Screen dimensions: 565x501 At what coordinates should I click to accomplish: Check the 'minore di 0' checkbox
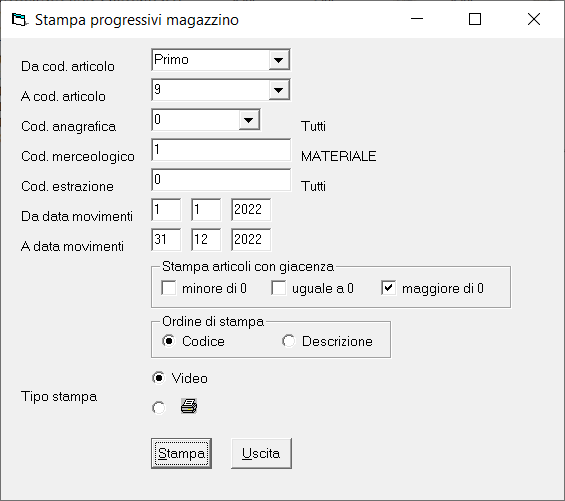tap(169, 288)
